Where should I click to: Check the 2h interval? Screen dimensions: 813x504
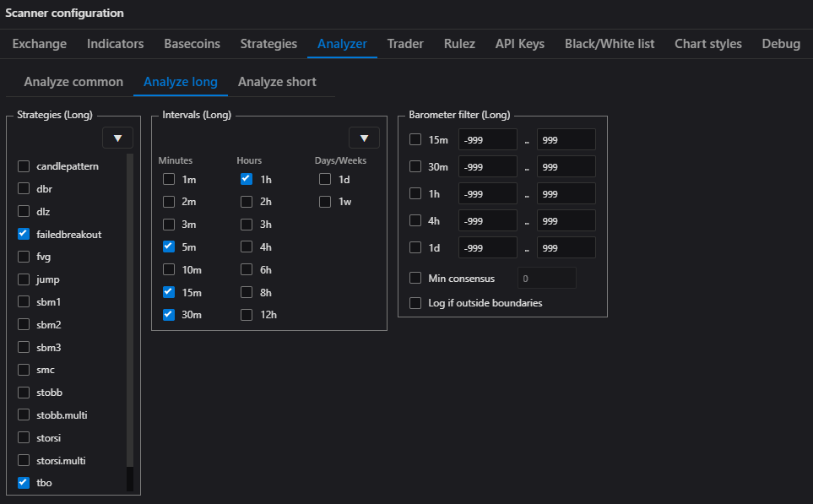247,202
